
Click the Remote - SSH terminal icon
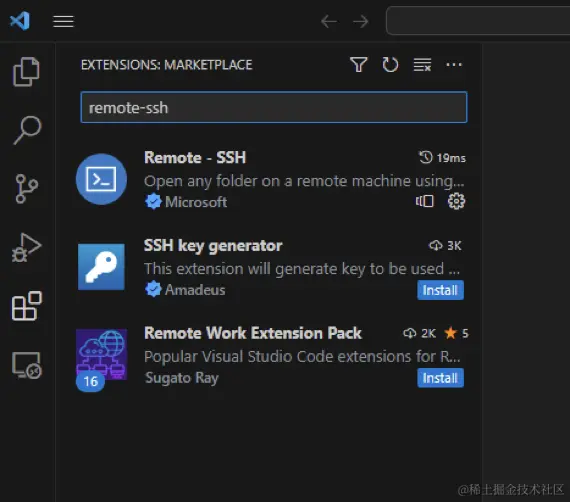(101, 179)
